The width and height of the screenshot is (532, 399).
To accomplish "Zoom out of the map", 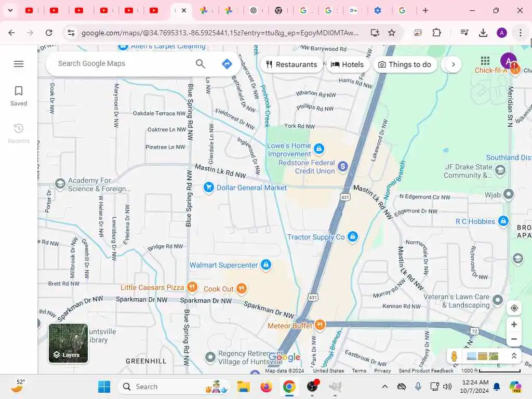I will click(514, 339).
